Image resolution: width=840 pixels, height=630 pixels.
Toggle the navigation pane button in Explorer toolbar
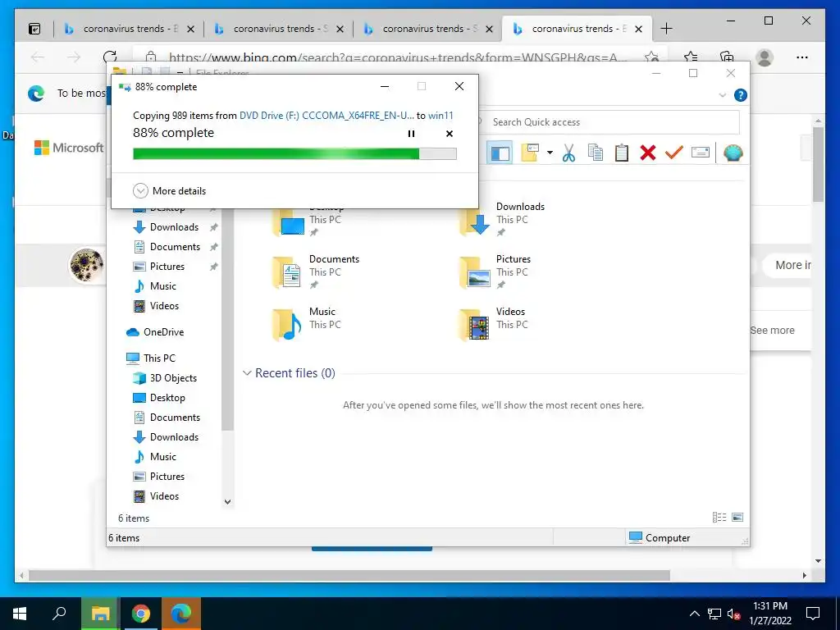[500, 153]
